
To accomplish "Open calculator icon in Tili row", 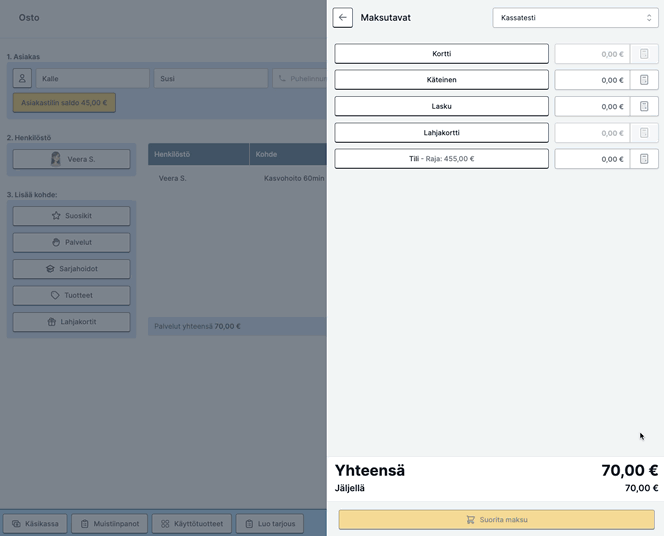I will [644, 159].
